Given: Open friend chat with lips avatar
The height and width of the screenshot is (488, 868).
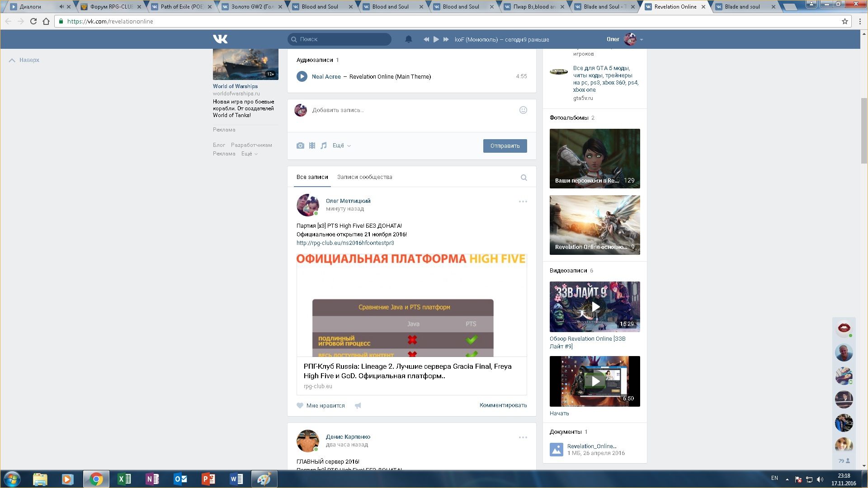Looking at the screenshot, I should tap(844, 328).
